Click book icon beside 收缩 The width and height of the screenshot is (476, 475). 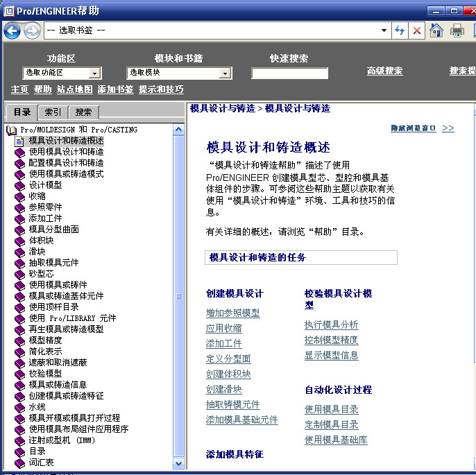click(19, 197)
